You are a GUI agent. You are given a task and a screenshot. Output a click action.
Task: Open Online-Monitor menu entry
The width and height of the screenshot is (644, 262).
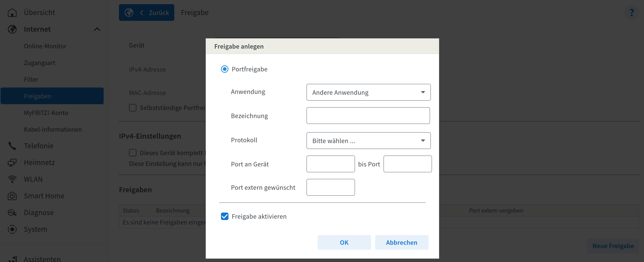click(45, 46)
